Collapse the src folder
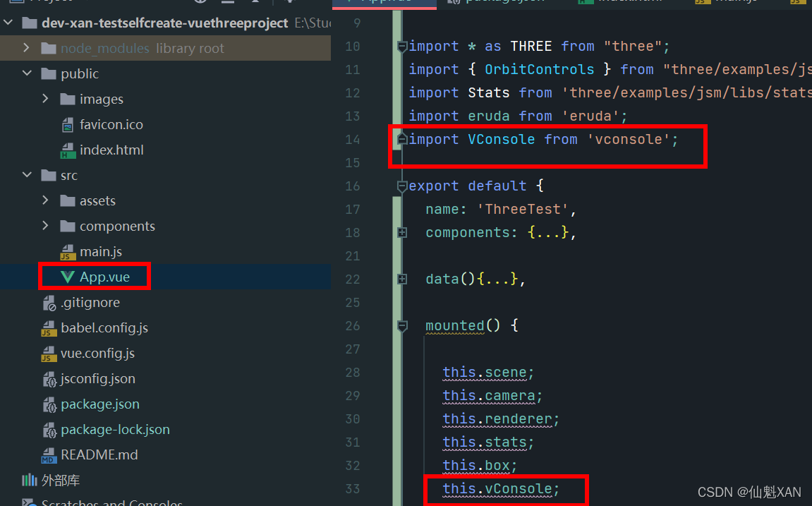Viewport: 812px width, 506px height. tap(27, 175)
